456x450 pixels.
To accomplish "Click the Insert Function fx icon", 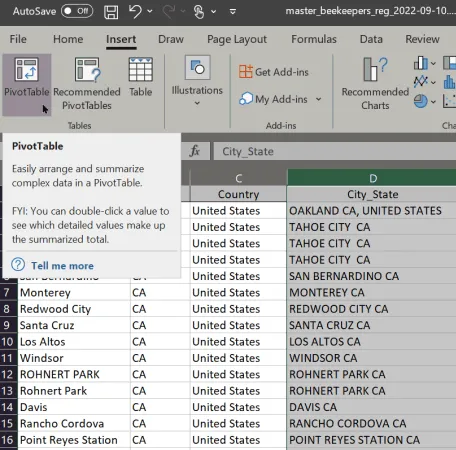I will pyautogui.click(x=195, y=151).
